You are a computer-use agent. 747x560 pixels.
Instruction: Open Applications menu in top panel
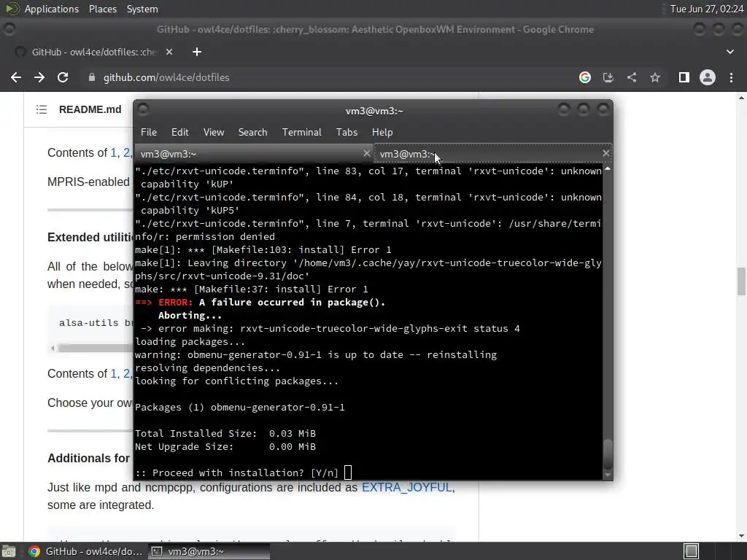tap(52, 9)
